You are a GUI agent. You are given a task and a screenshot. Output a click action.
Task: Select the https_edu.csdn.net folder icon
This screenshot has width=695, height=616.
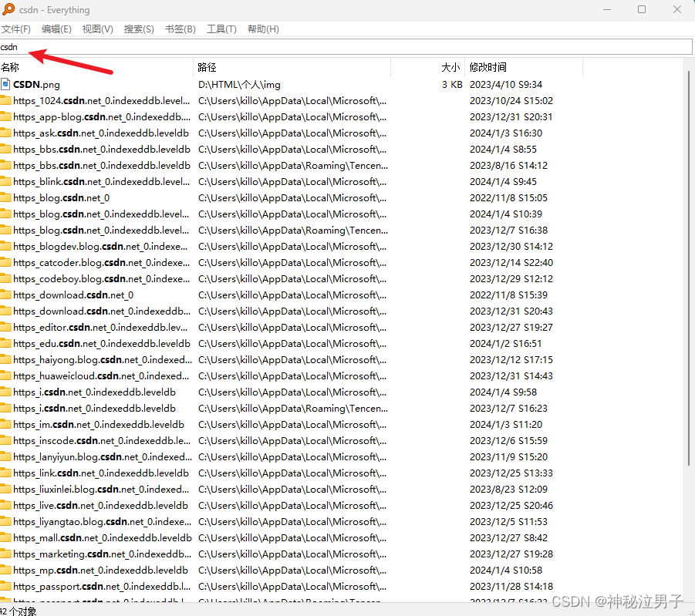pos(5,343)
